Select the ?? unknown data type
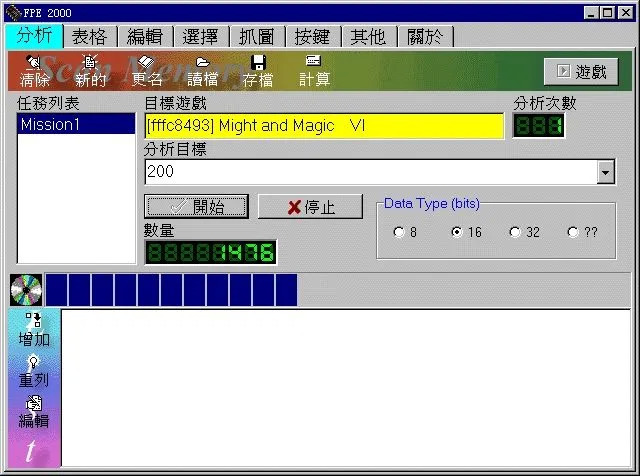Image resolution: width=640 pixels, height=476 pixels. coord(573,232)
